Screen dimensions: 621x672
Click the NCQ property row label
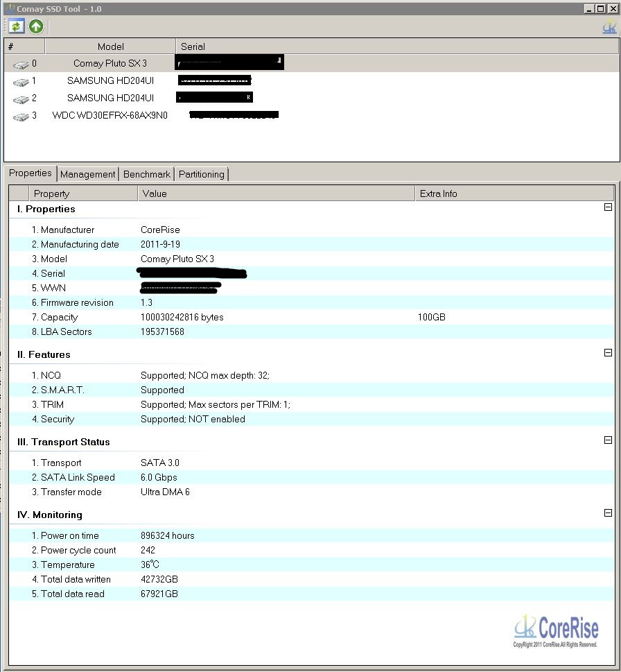(x=46, y=375)
